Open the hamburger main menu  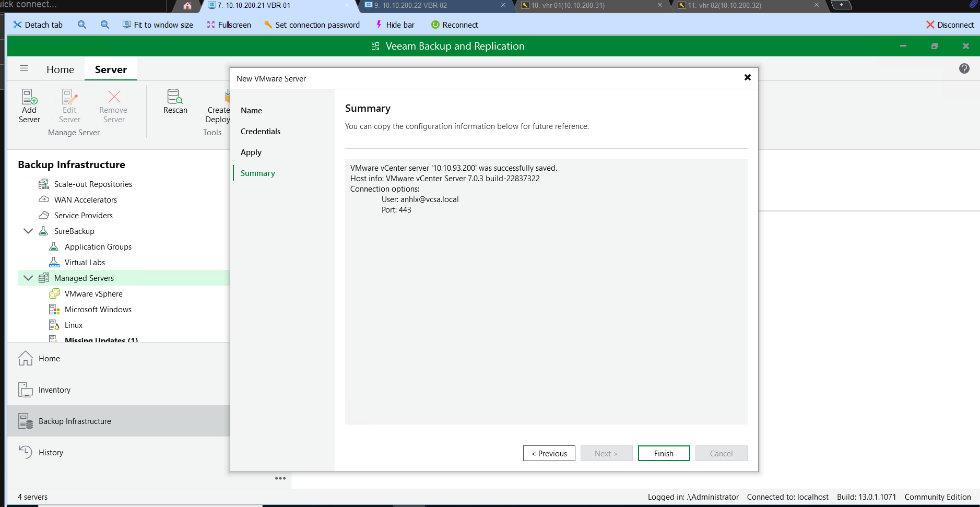tap(24, 68)
